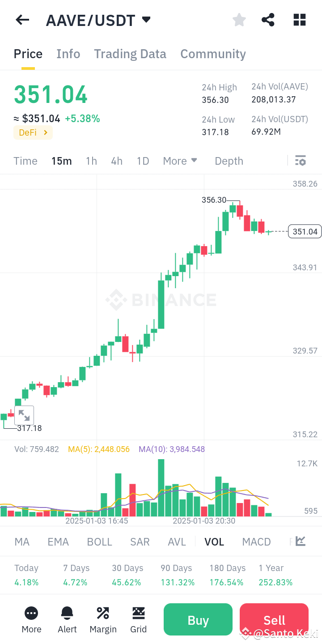The image size is (322, 644).
Task: Enable the BOLL indicator
Action: [x=99, y=542]
